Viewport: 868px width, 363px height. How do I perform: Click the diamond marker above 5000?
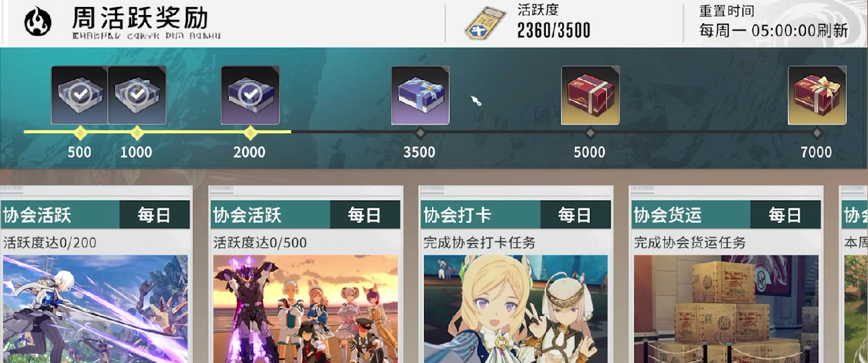[590, 132]
